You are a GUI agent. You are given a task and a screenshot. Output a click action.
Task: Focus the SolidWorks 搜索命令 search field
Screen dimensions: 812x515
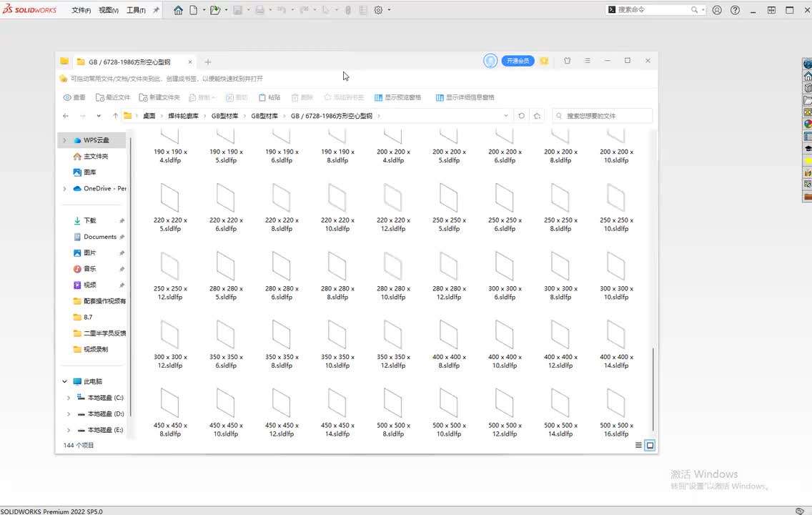[x=655, y=10]
